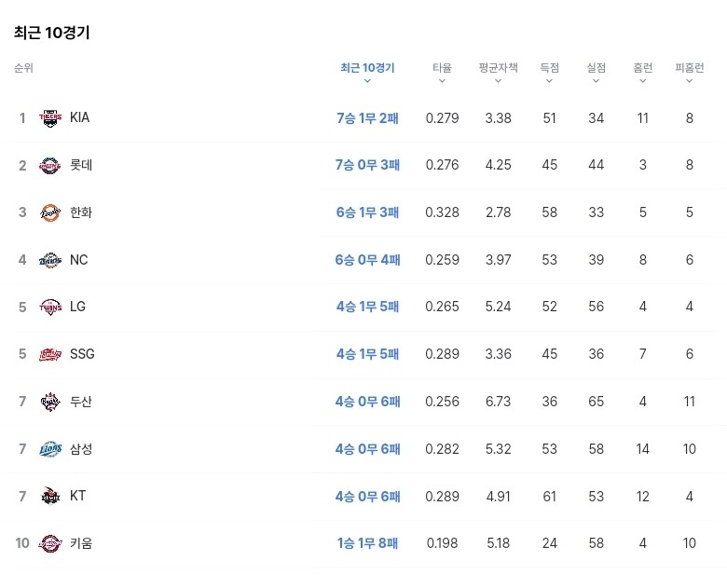Open the 한화 team name link
This screenshot has width=727, height=588.
(81, 212)
